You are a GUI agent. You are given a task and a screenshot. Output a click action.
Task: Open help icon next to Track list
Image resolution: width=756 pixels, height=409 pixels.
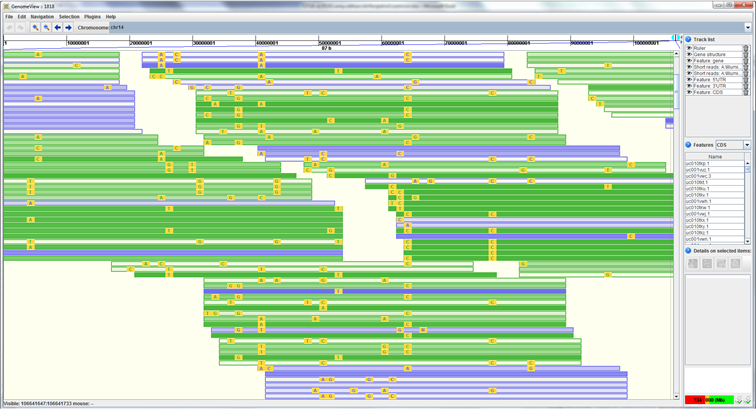coord(688,39)
